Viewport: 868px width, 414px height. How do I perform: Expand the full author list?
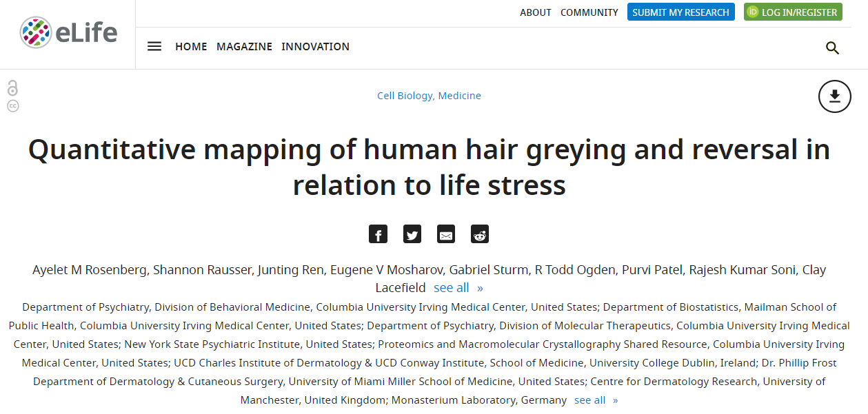tap(458, 288)
